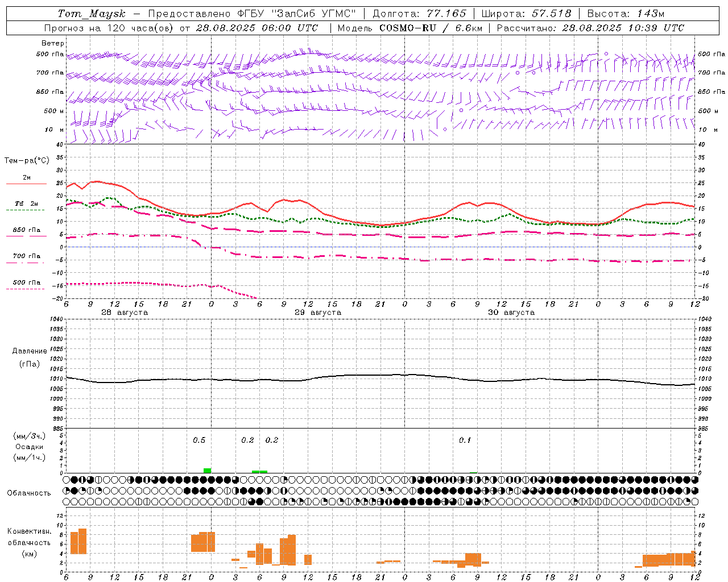Click the '0.5' precipitation amount value

[199, 440]
